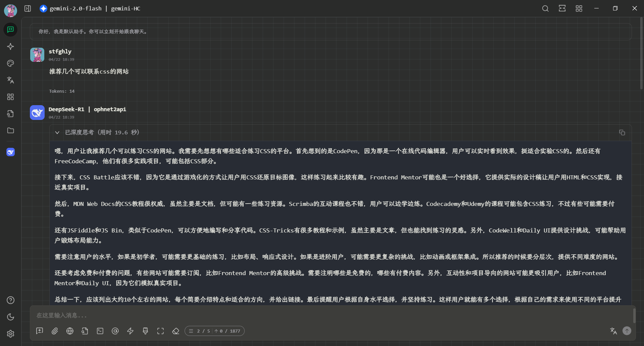This screenshot has height=346, width=644.
Task: Copy the deep thinking content
Action: pos(622,132)
